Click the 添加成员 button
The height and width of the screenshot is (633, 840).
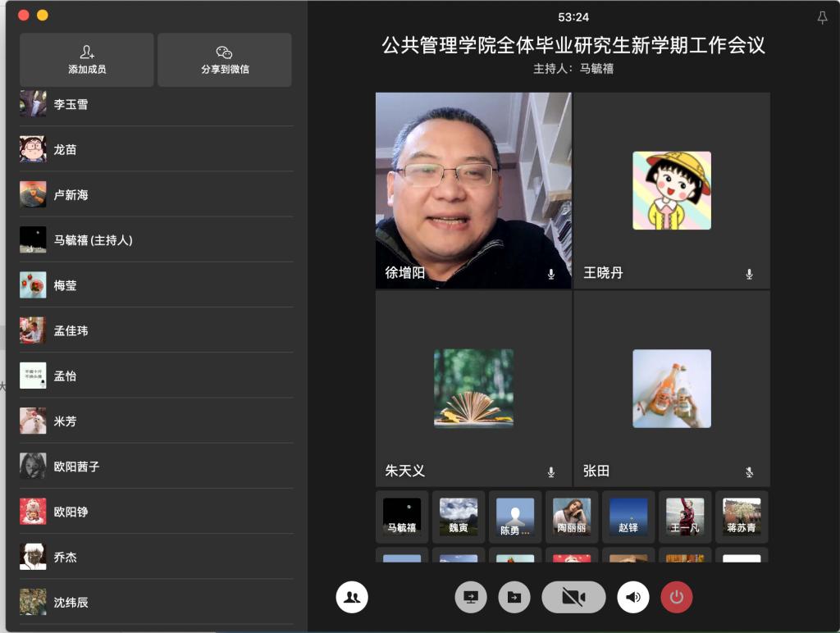(87, 60)
